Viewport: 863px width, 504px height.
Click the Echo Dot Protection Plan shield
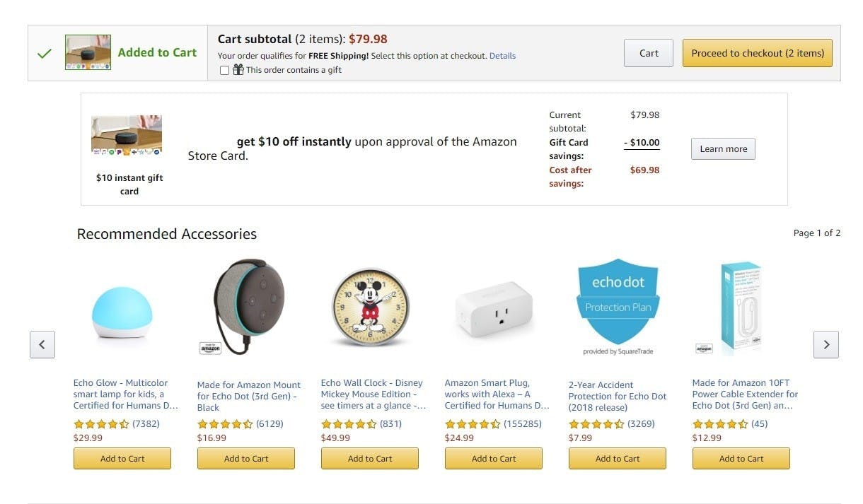coord(618,307)
